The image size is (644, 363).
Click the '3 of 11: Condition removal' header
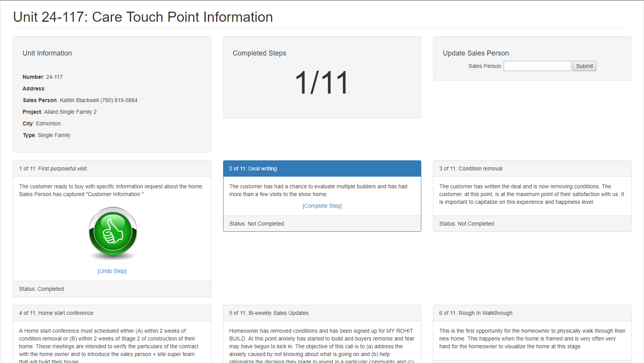(532, 168)
